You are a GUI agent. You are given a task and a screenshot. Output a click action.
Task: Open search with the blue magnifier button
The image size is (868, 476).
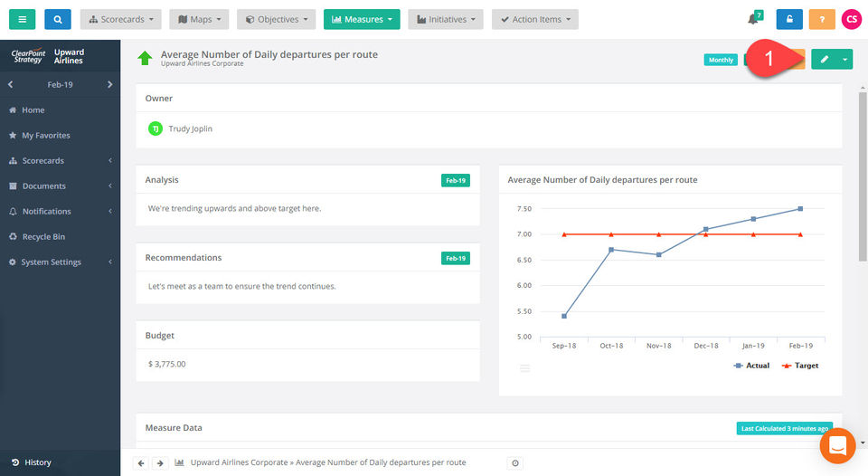pos(58,19)
